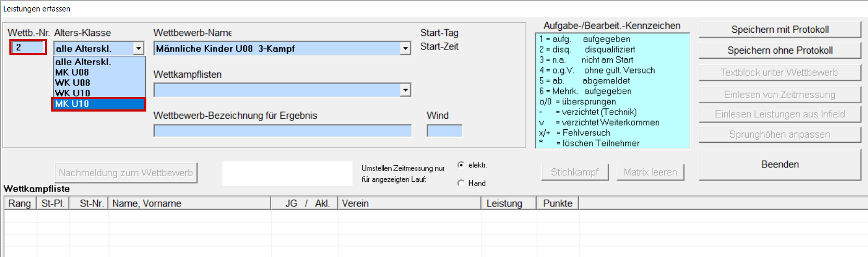Open the Wettkampflisten dropdown
This screenshot has width=868, height=257.
pos(406,90)
